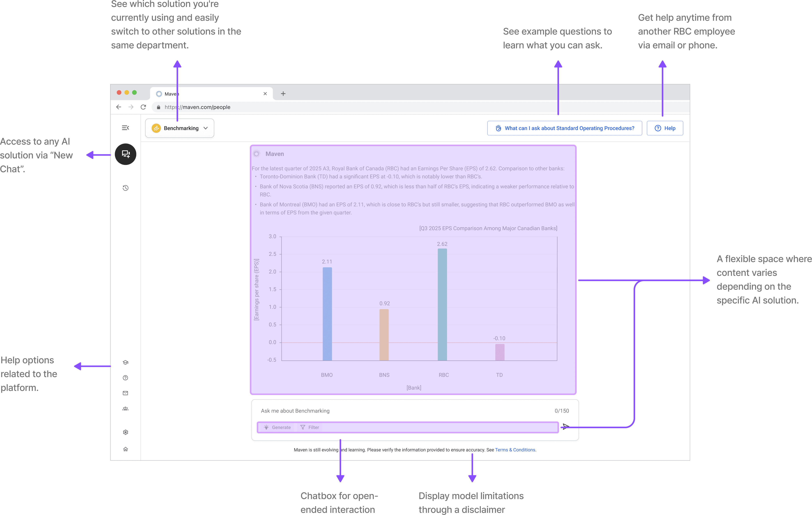The height and width of the screenshot is (515, 812).
Task: Click What can I ask about SOPs
Action: click(x=564, y=128)
